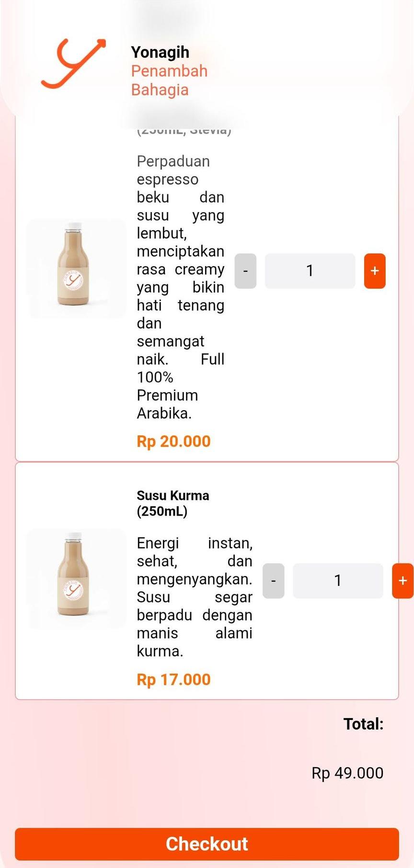Screen dimensions: 414x868
Task: Click the Yonagih brand name
Action: pyautogui.click(x=160, y=52)
